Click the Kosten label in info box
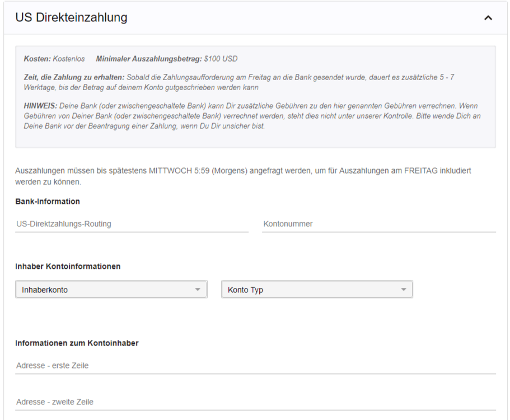The width and height of the screenshot is (510, 420). tap(37, 59)
